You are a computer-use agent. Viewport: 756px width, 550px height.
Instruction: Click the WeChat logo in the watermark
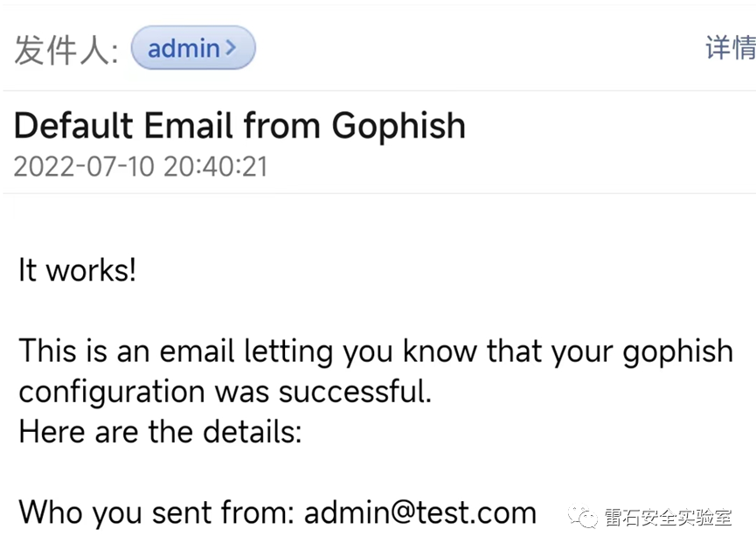coord(584,517)
